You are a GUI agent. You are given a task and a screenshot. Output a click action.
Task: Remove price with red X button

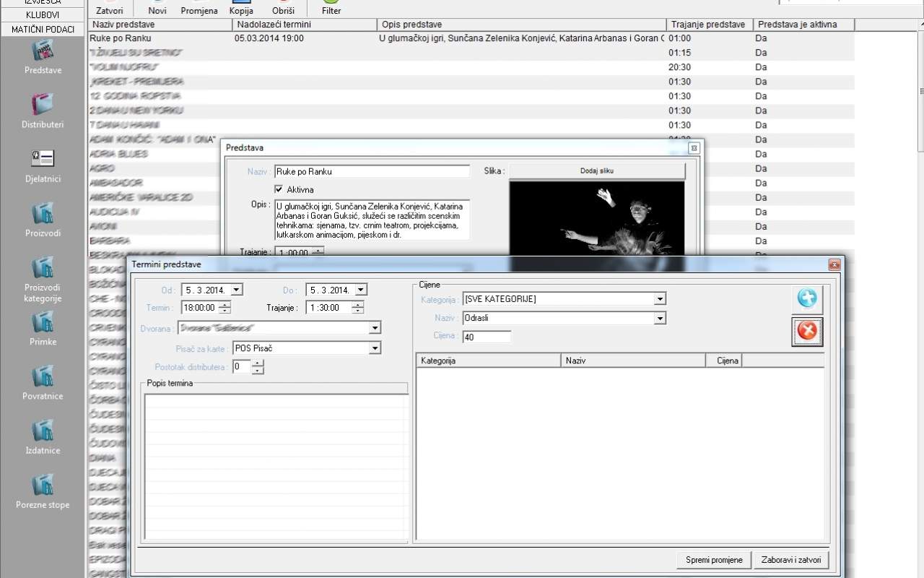click(806, 332)
